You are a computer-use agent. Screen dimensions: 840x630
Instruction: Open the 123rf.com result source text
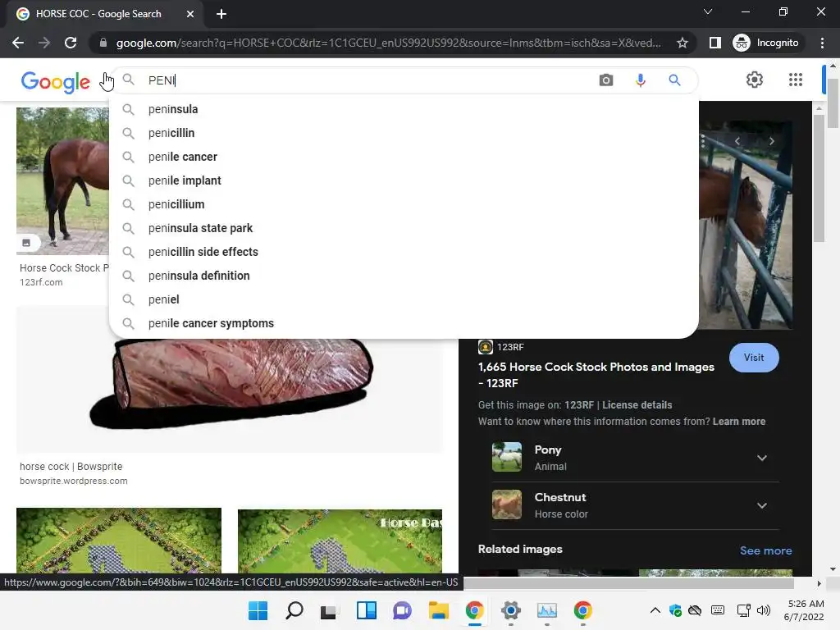point(41,282)
